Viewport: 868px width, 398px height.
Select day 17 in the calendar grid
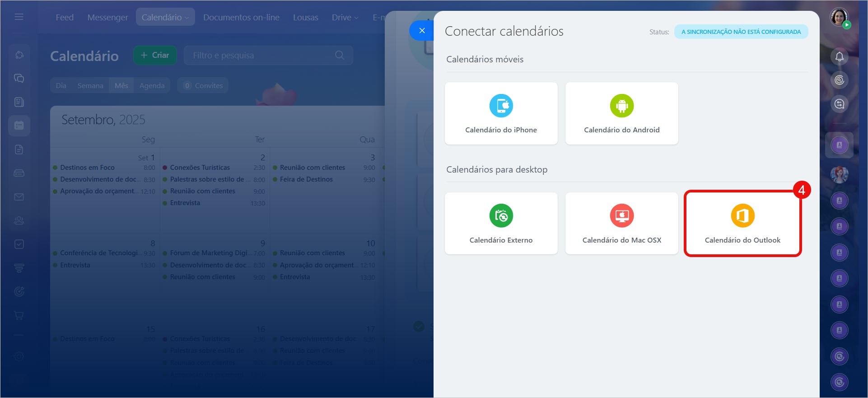click(370, 329)
